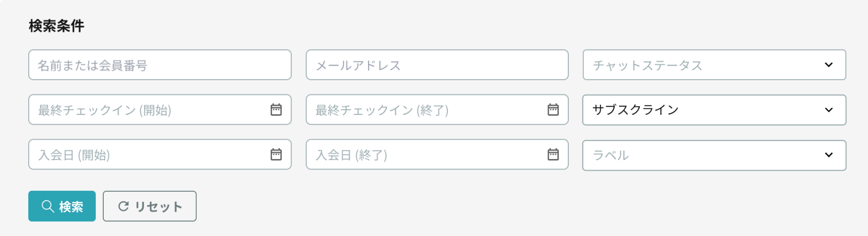
Task: Click into the 入会日 (開始) date field
Action: pyautogui.click(x=146, y=155)
